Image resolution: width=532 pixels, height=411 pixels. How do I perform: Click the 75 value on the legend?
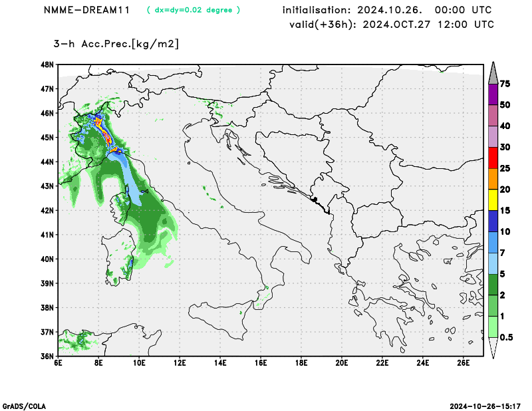(505, 84)
